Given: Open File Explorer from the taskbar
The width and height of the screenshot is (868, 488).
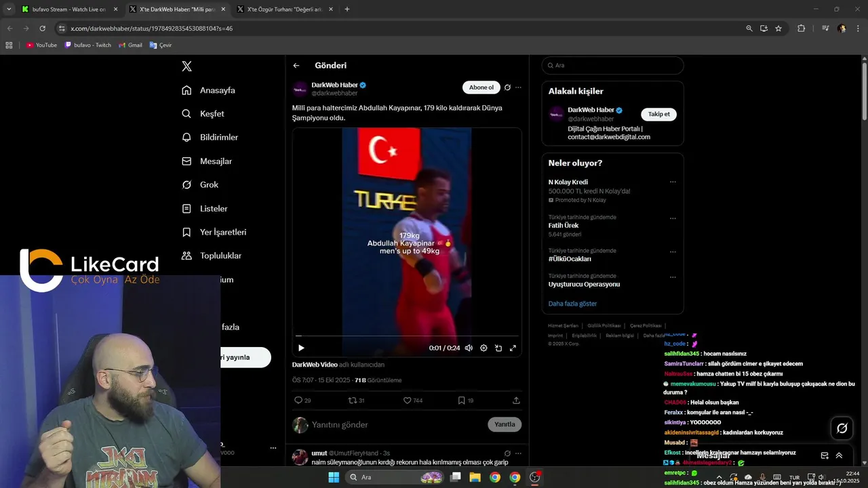Looking at the screenshot, I should click(x=475, y=477).
